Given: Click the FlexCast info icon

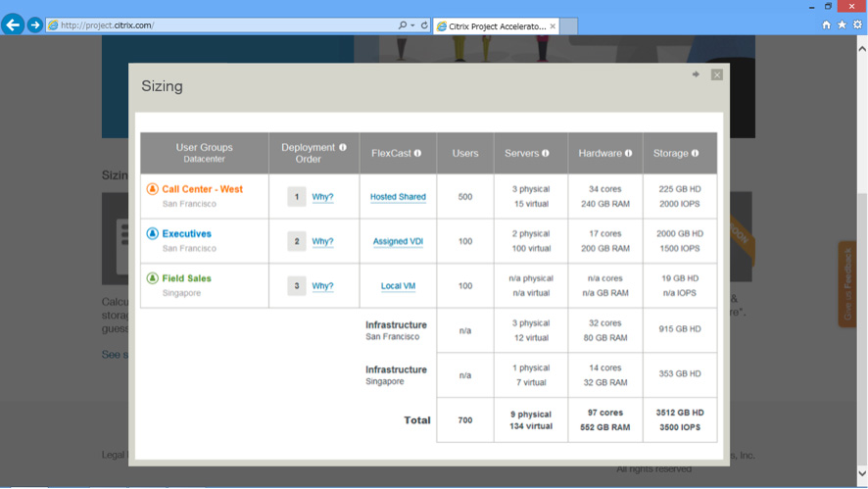Looking at the screenshot, I should (417, 154).
